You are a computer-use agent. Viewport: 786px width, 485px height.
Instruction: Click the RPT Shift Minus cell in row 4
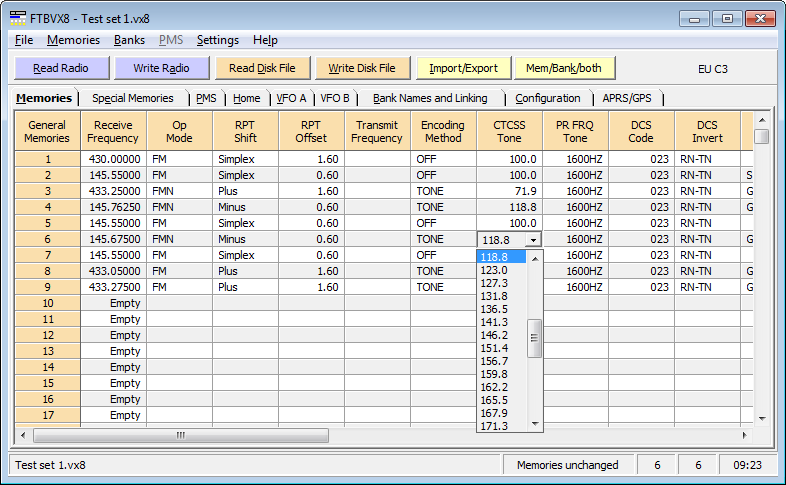click(x=246, y=207)
